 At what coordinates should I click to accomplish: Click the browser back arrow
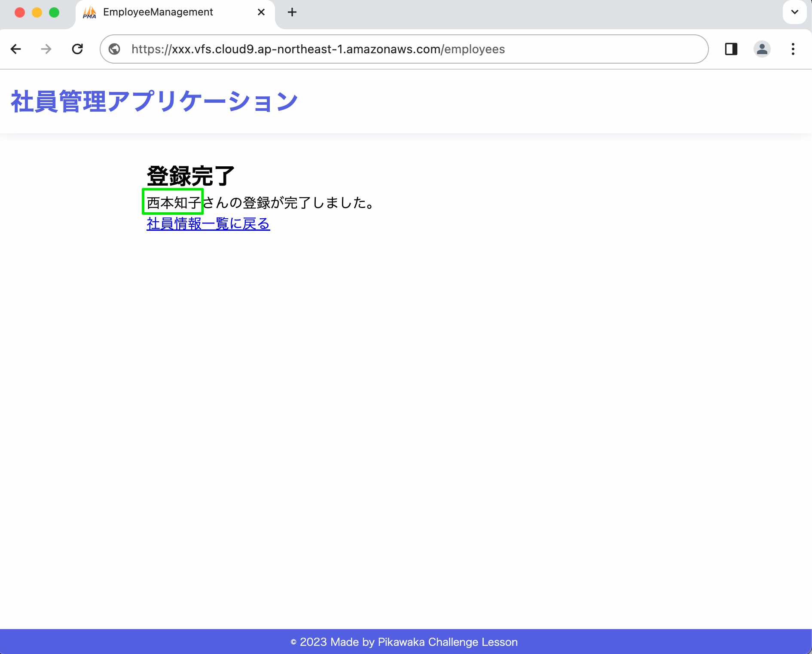click(x=16, y=49)
